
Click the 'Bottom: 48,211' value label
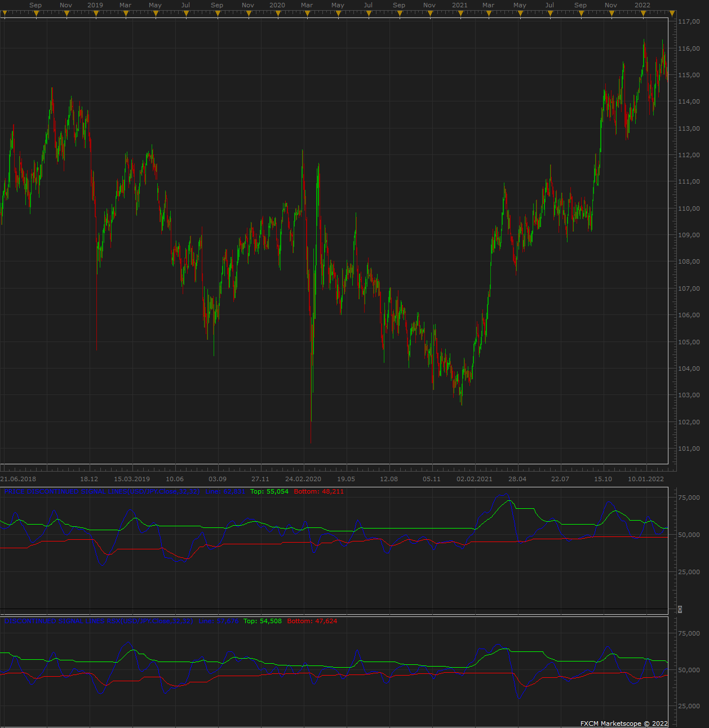319,491
